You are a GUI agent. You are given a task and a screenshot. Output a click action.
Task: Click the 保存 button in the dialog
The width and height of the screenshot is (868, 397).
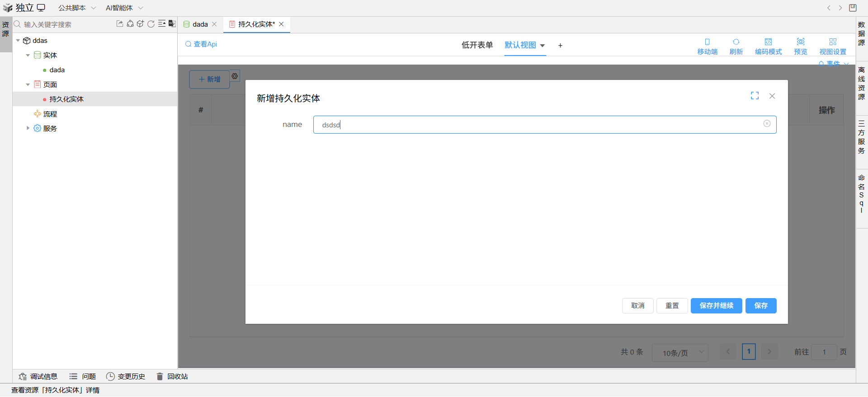[x=760, y=306]
